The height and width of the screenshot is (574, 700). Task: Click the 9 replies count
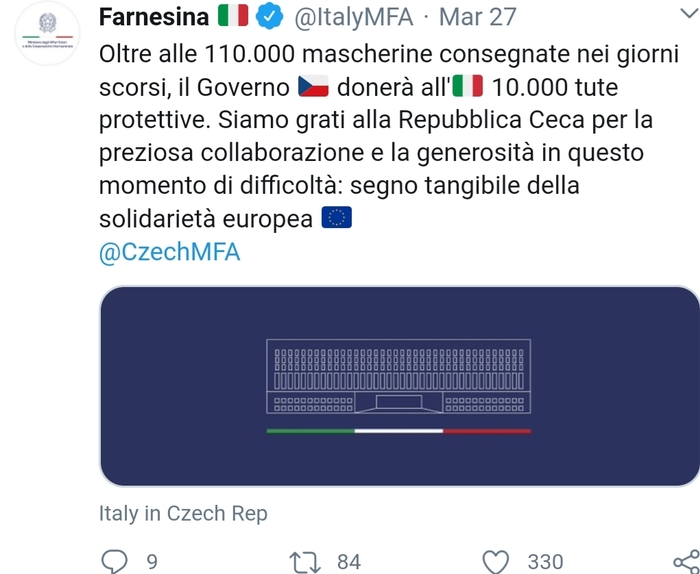point(151,561)
